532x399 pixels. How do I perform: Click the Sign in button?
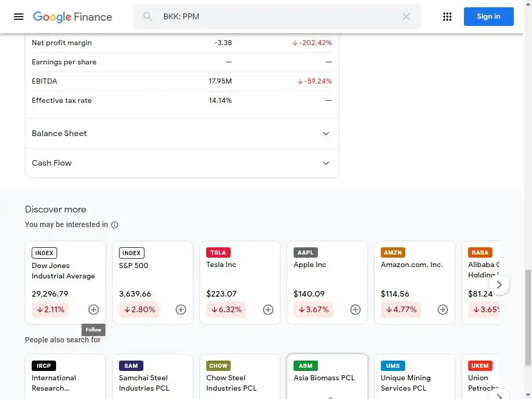tap(488, 17)
